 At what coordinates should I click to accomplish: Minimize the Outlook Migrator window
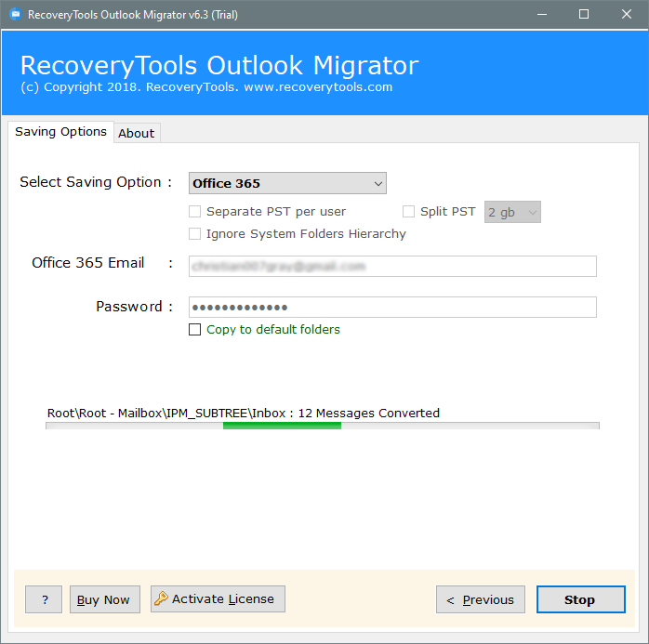(542, 15)
